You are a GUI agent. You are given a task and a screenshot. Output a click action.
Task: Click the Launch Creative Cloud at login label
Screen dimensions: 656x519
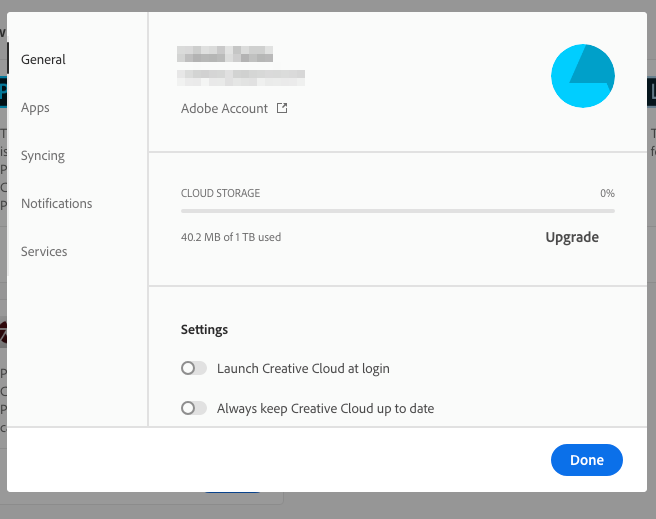303,368
